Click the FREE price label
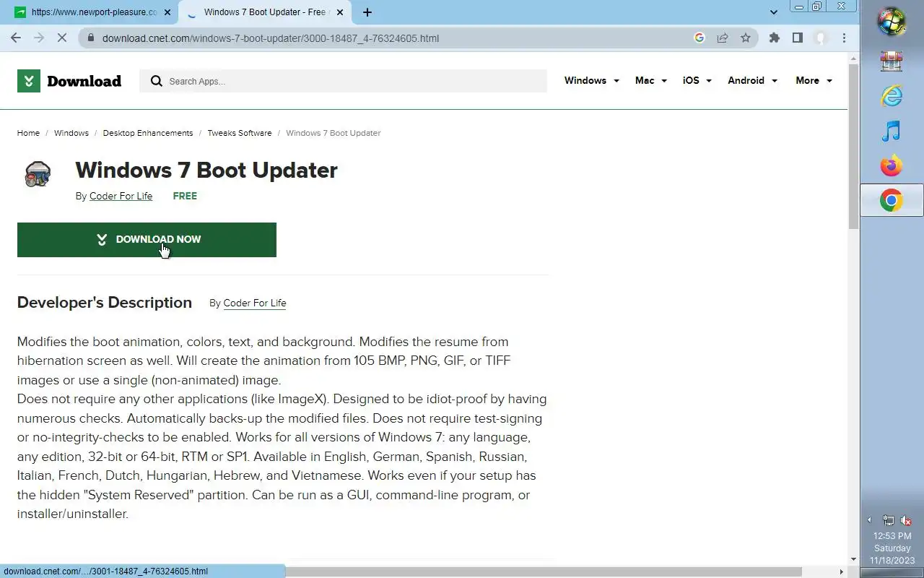This screenshot has width=924, height=578. click(x=185, y=196)
